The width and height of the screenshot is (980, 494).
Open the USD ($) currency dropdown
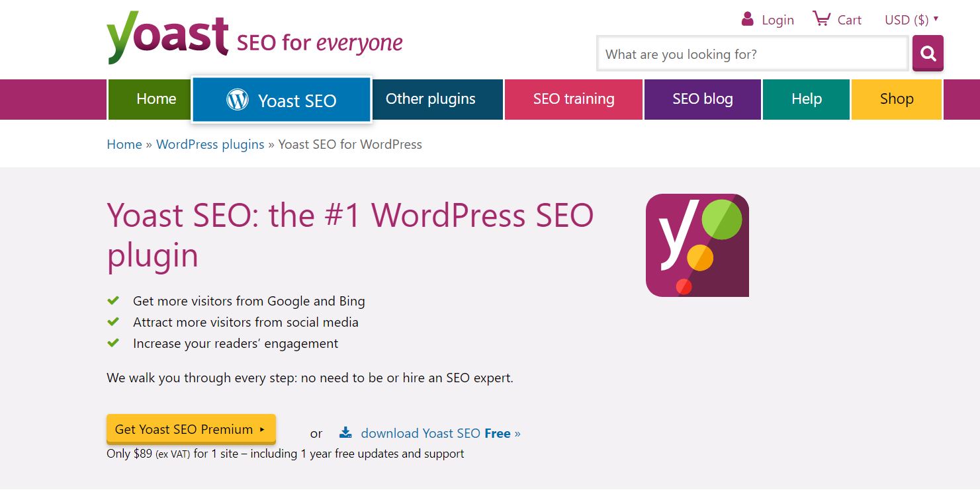[x=911, y=20]
